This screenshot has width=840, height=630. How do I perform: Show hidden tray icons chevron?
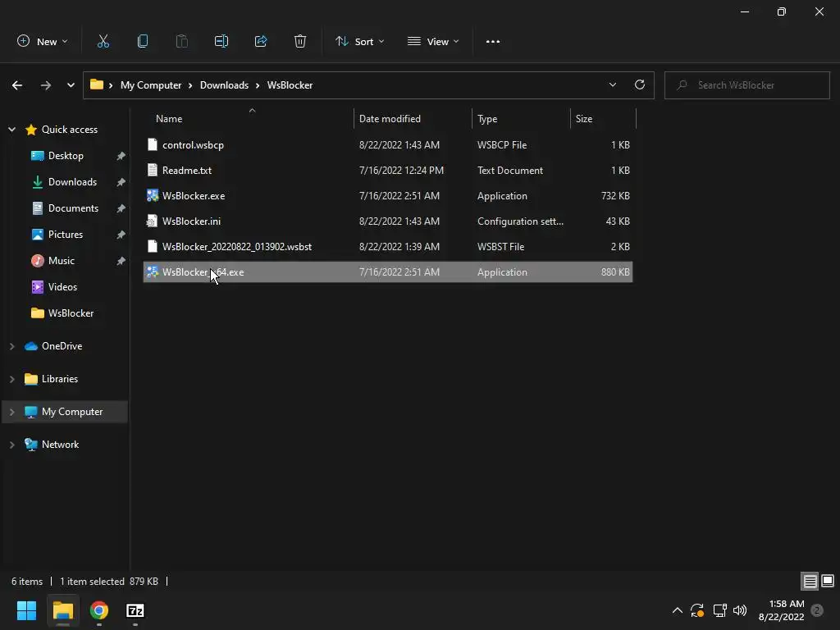(677, 610)
